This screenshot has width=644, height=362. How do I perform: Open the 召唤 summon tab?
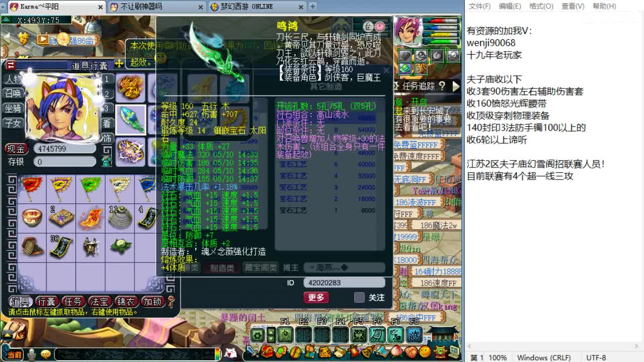pos(13,94)
